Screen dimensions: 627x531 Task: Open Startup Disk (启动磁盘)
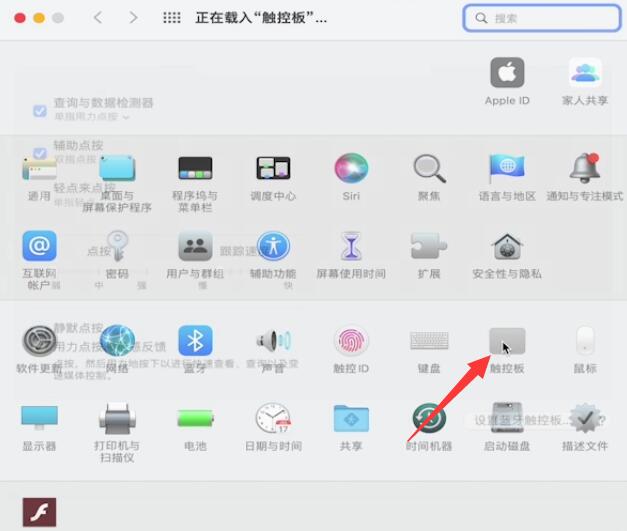pyautogui.click(x=507, y=418)
